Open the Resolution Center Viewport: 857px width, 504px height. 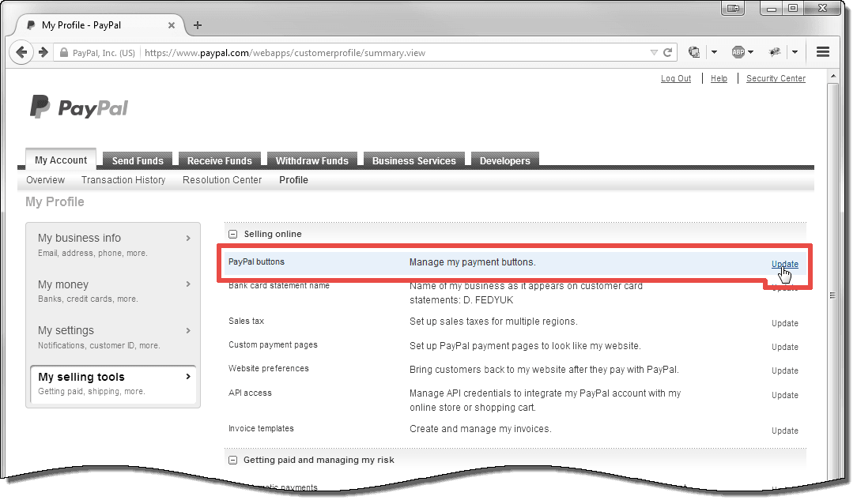[222, 180]
